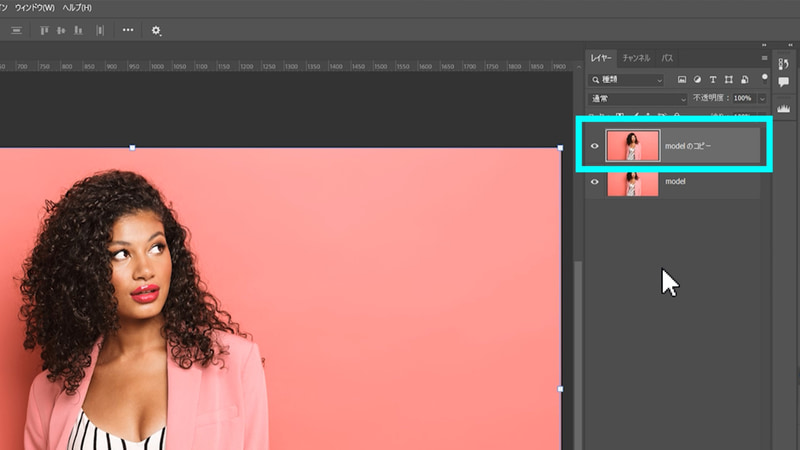Filter layers by smart object icon
Screen dimensions: 800x450
tap(745, 80)
